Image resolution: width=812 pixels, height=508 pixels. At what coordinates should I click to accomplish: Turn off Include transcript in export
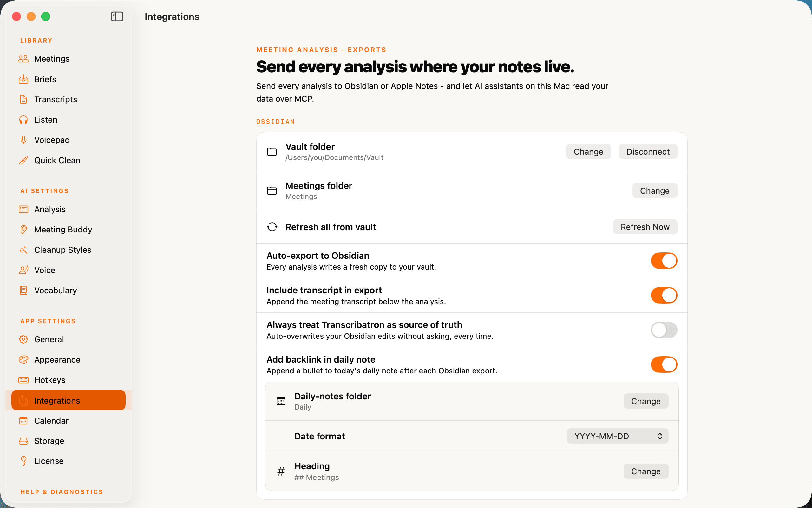click(664, 295)
